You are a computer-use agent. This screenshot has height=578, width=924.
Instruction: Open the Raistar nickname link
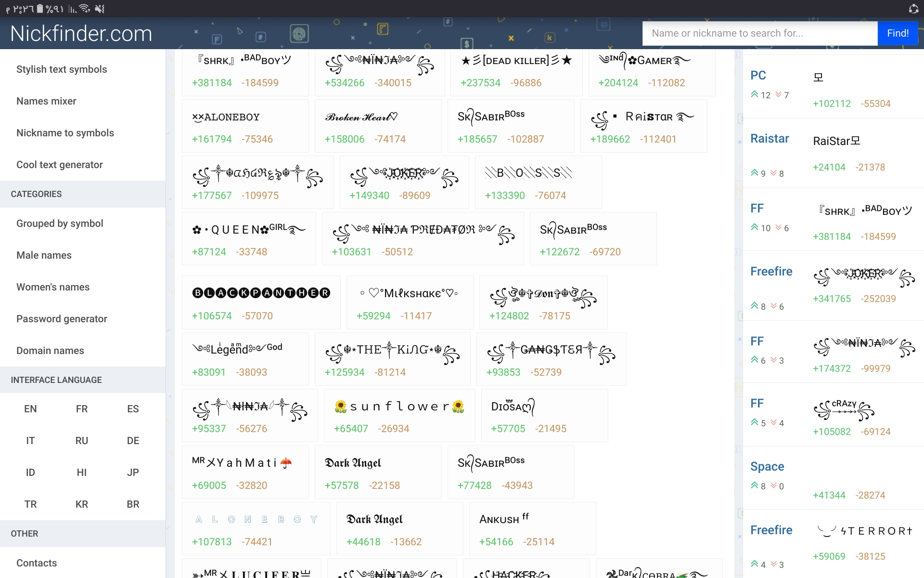click(x=770, y=139)
